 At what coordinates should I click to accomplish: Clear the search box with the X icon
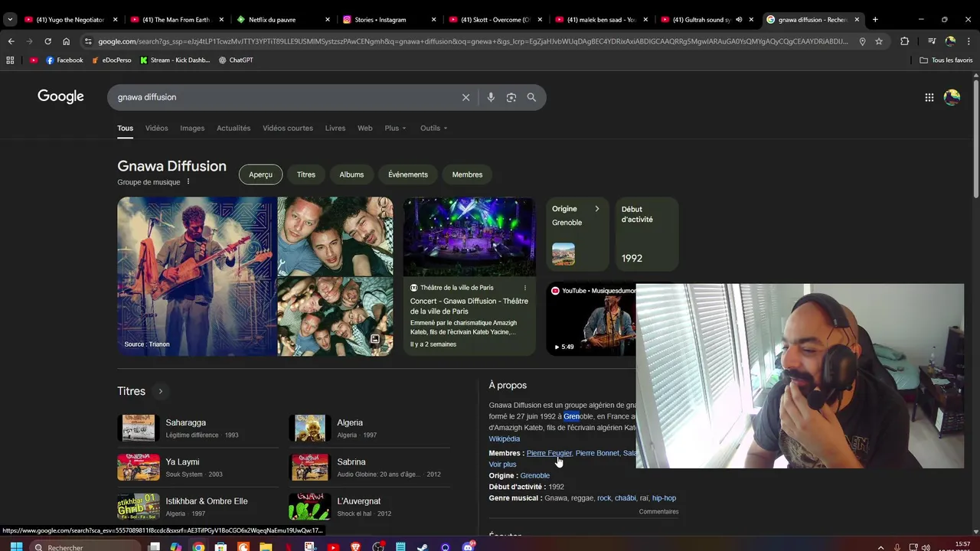pos(465,97)
